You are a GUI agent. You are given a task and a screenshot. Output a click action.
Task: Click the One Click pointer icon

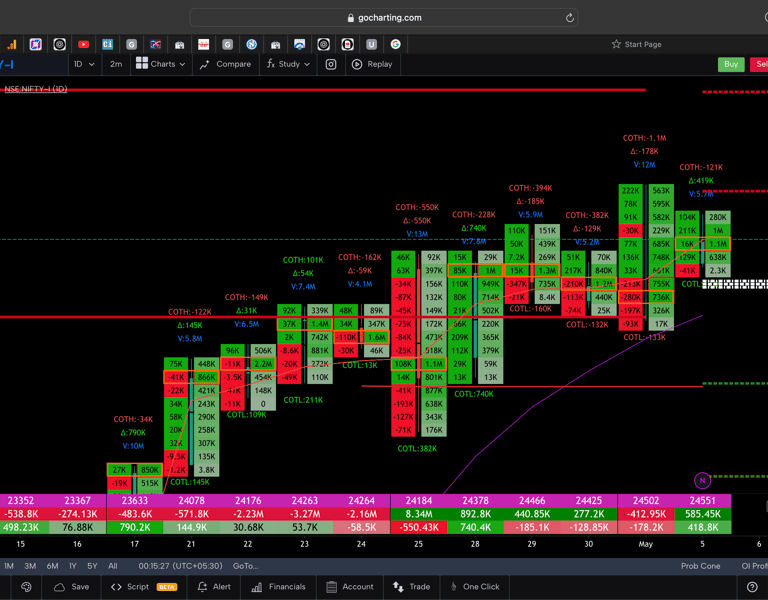pyautogui.click(x=454, y=587)
